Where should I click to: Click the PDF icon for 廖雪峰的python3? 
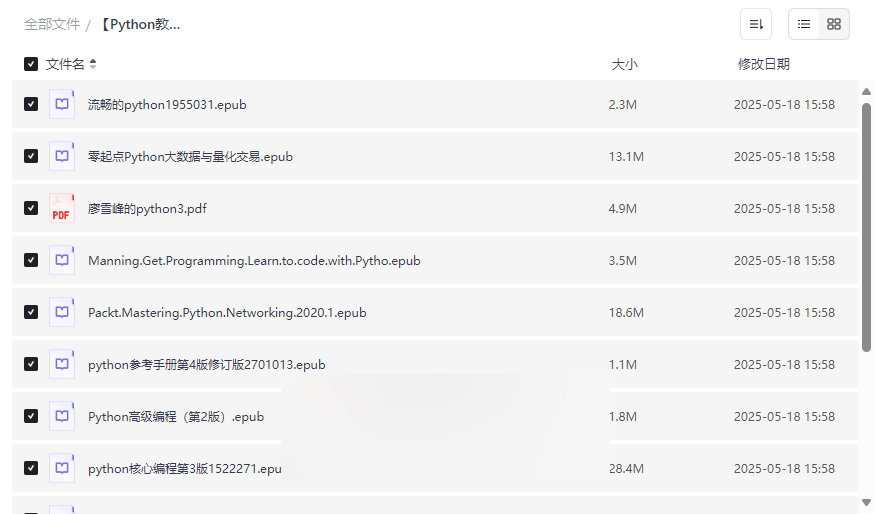62,208
